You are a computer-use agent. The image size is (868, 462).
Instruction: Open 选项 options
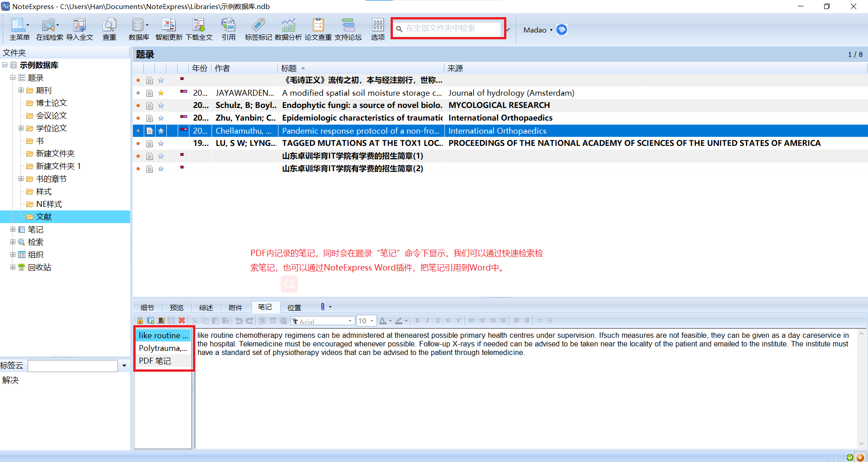378,29
